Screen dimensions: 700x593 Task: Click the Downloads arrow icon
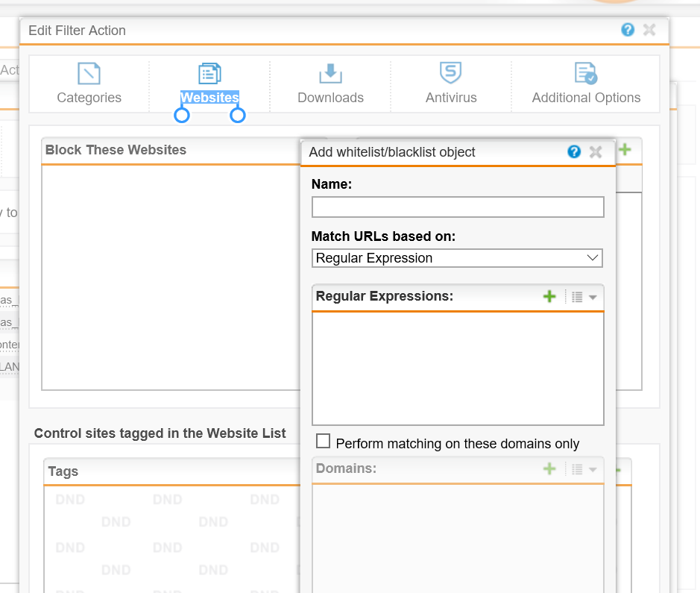330,74
